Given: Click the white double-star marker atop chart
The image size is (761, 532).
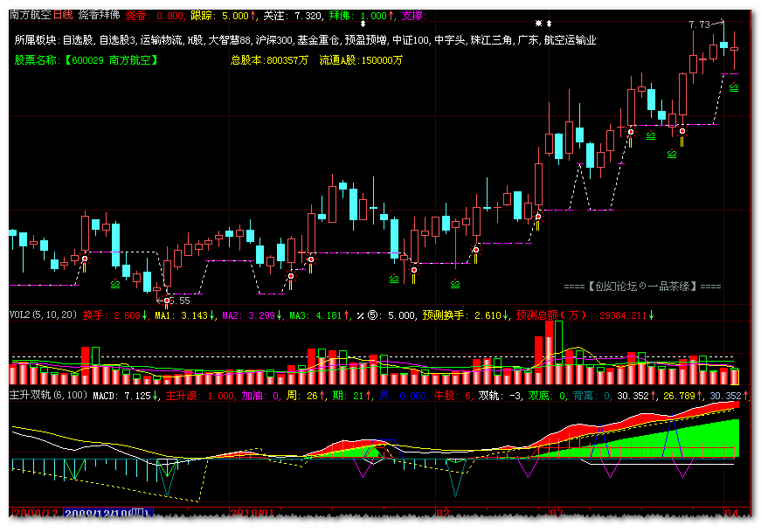Looking at the screenshot, I should pyautogui.click(x=540, y=23).
